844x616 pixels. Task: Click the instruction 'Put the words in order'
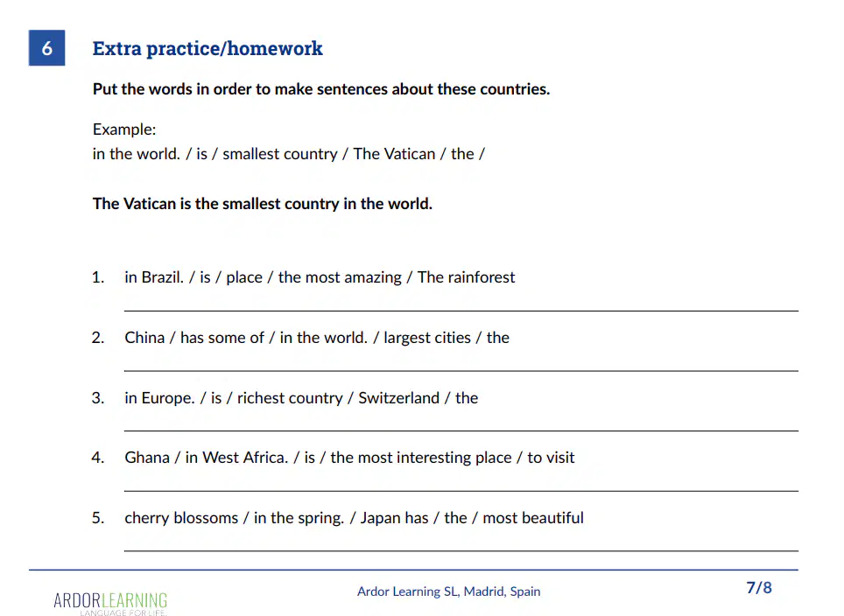[x=321, y=88]
